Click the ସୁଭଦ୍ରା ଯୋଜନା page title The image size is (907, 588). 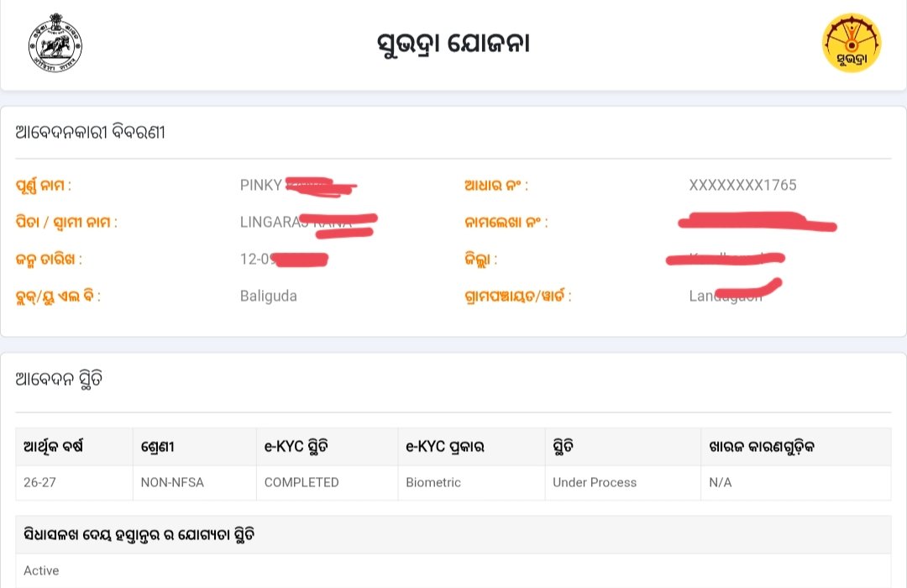coord(453,44)
